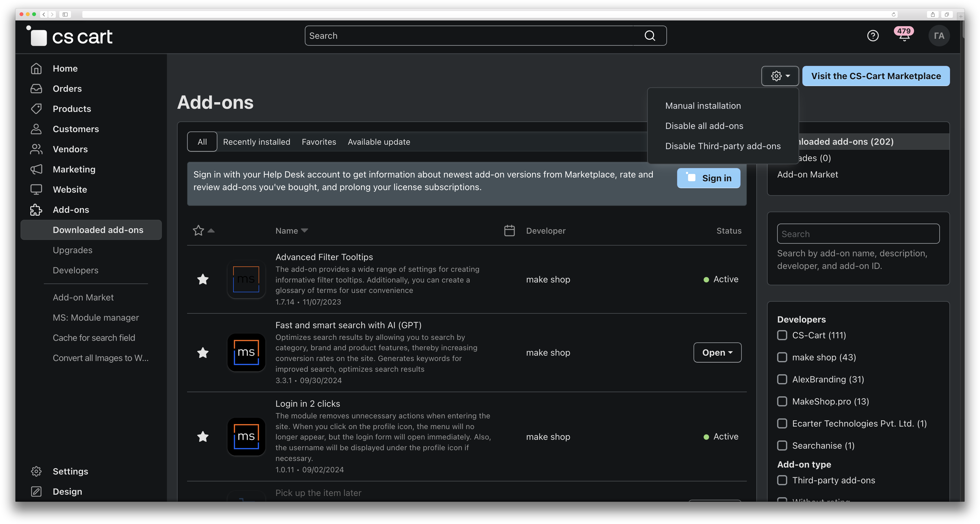Click the notifications bell icon
This screenshot has height=524, width=980.
tap(904, 37)
